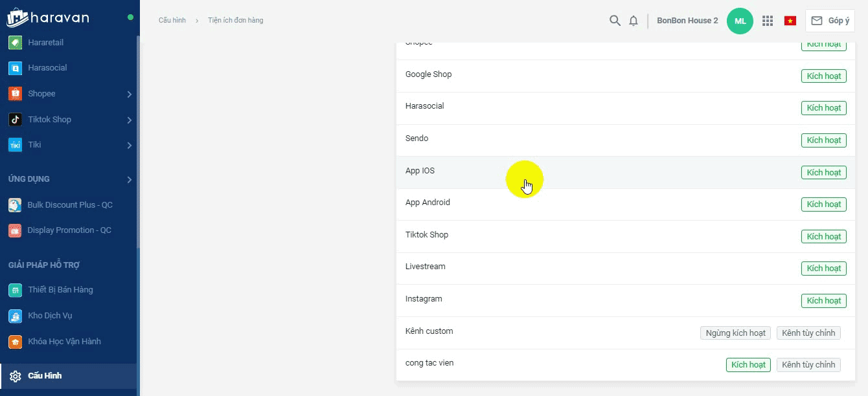The width and height of the screenshot is (868, 396).
Task: Open Bulk Discount Plus app
Action: click(x=69, y=205)
